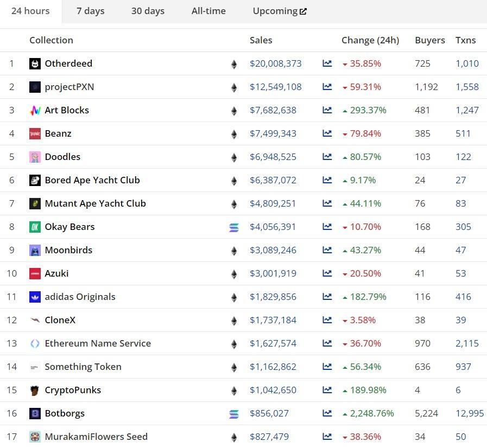Open the projectPXN collection link

click(x=69, y=87)
